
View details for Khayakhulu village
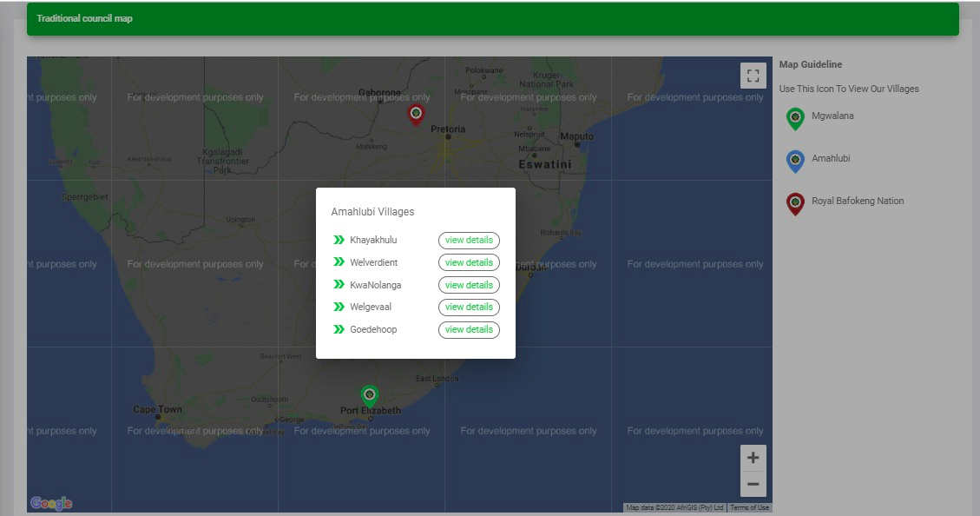click(469, 241)
